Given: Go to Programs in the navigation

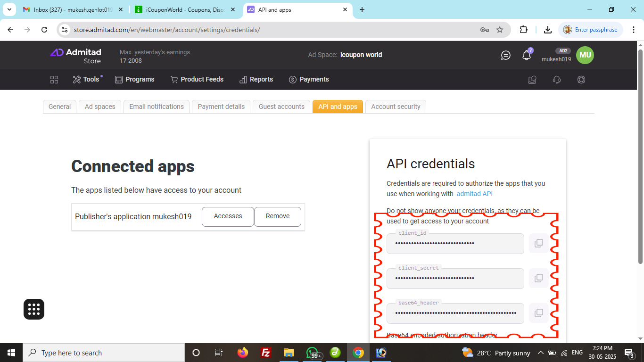Looking at the screenshot, I should pyautogui.click(x=135, y=80).
